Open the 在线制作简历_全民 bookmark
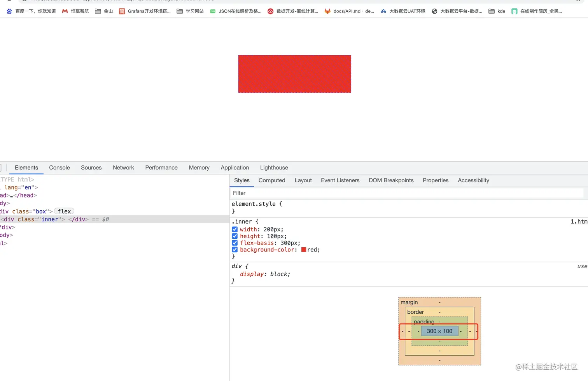Image resolution: width=588 pixels, height=381 pixels. coord(537,11)
